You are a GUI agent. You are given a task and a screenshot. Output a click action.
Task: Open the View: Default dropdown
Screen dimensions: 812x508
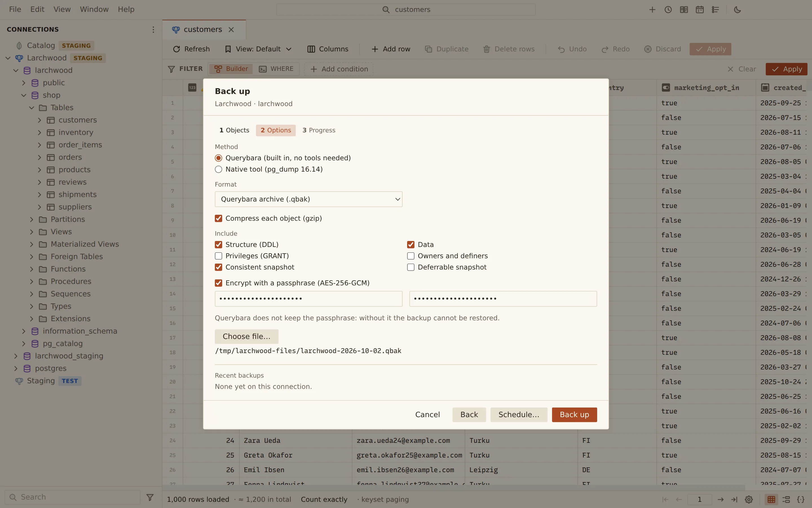pyautogui.click(x=258, y=49)
